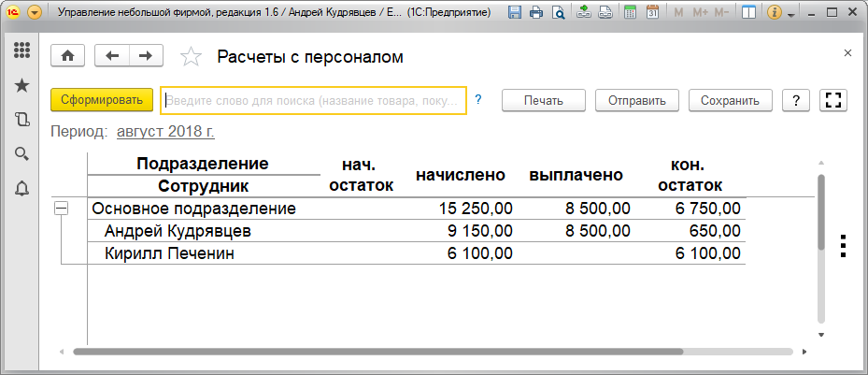The image size is (868, 375).
Task: Open search magnifier in left sidebar
Action: click(x=21, y=154)
